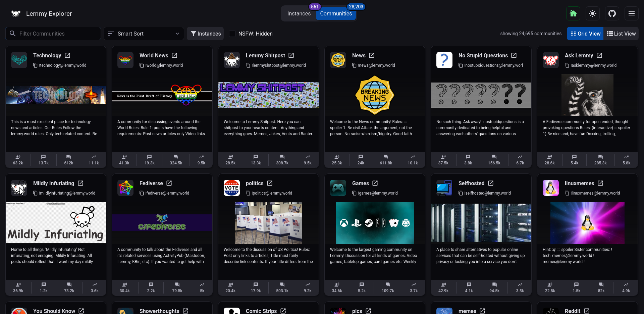Select the Communities tab

pyautogui.click(x=336, y=14)
